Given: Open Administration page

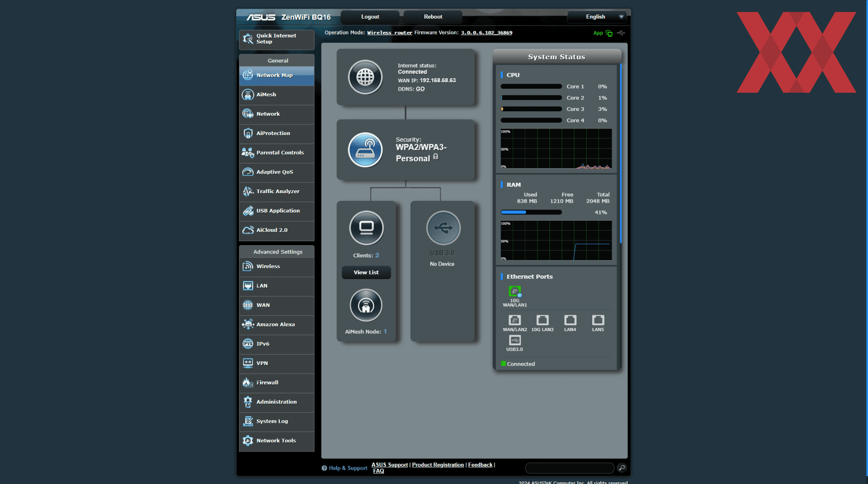Looking at the screenshot, I should tap(277, 402).
